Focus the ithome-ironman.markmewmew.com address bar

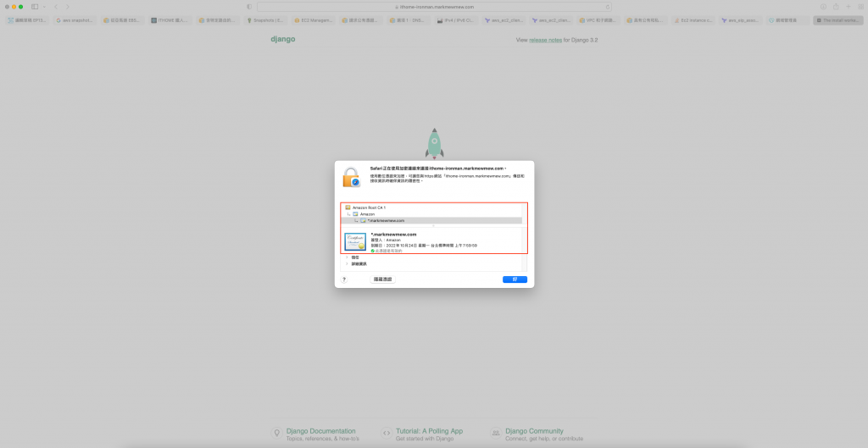click(x=434, y=7)
